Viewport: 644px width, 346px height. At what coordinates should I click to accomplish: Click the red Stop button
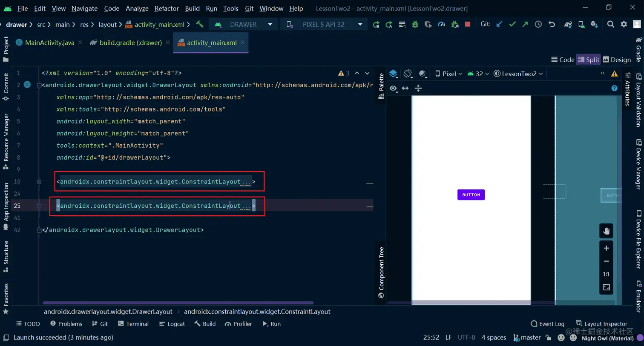click(x=468, y=24)
